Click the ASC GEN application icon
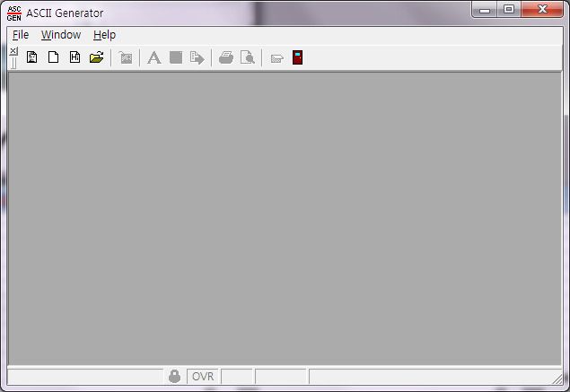This screenshot has width=570, height=392. [x=14, y=13]
